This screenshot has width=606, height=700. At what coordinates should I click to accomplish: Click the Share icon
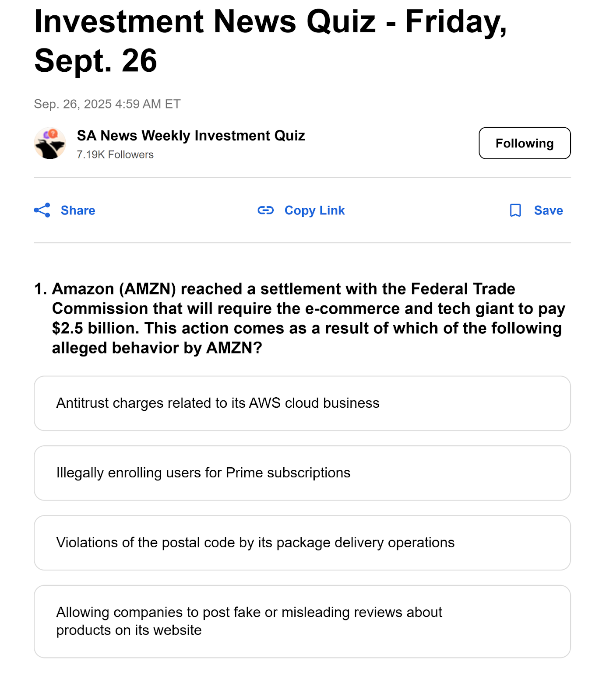pos(42,210)
